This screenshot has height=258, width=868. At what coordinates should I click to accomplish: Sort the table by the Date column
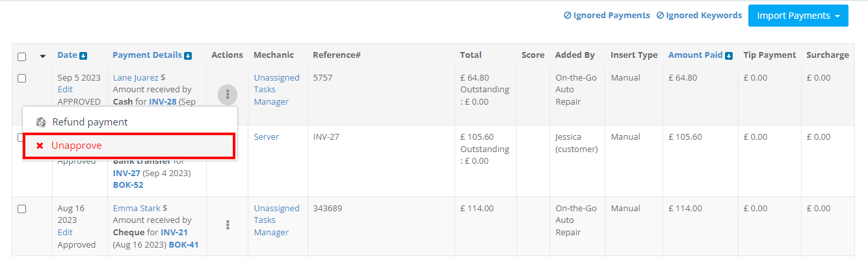(x=67, y=55)
